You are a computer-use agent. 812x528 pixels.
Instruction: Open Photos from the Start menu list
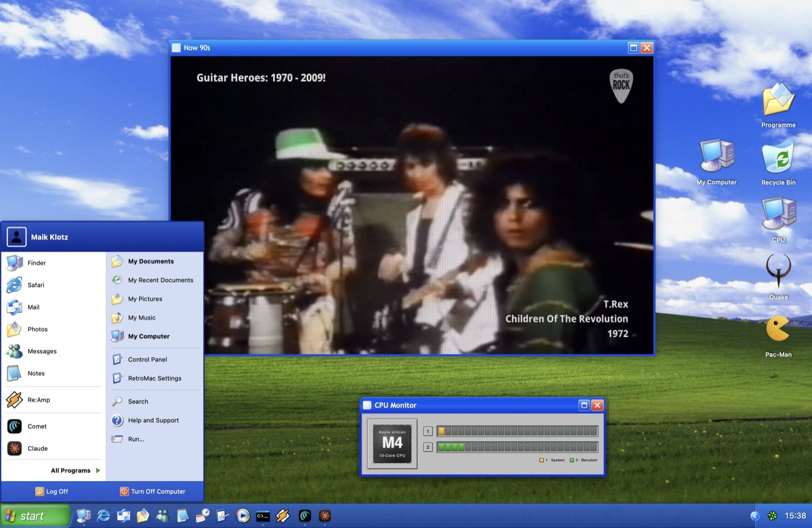(53, 329)
